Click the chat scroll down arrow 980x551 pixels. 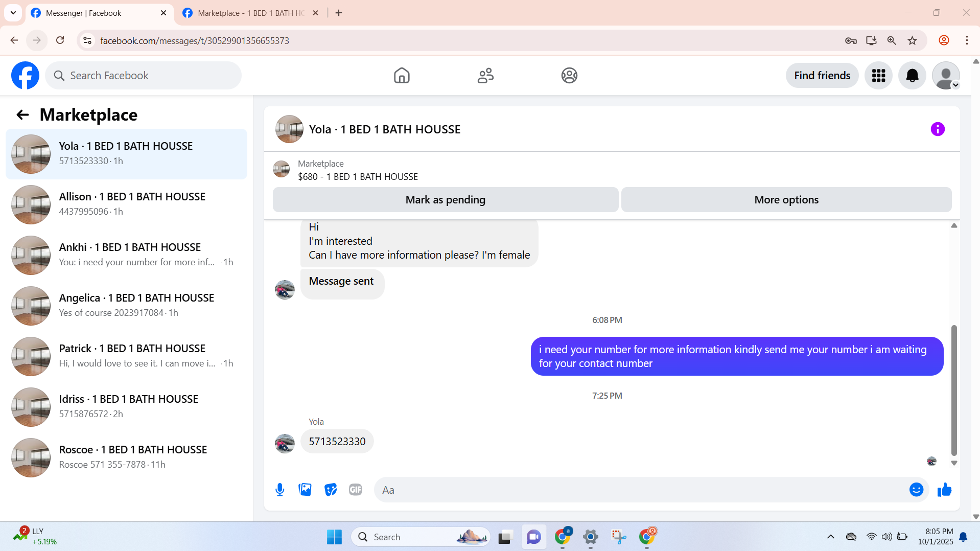pos(953,463)
